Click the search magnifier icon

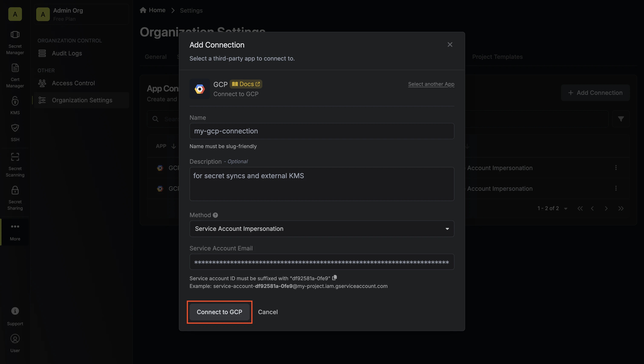coord(155,119)
